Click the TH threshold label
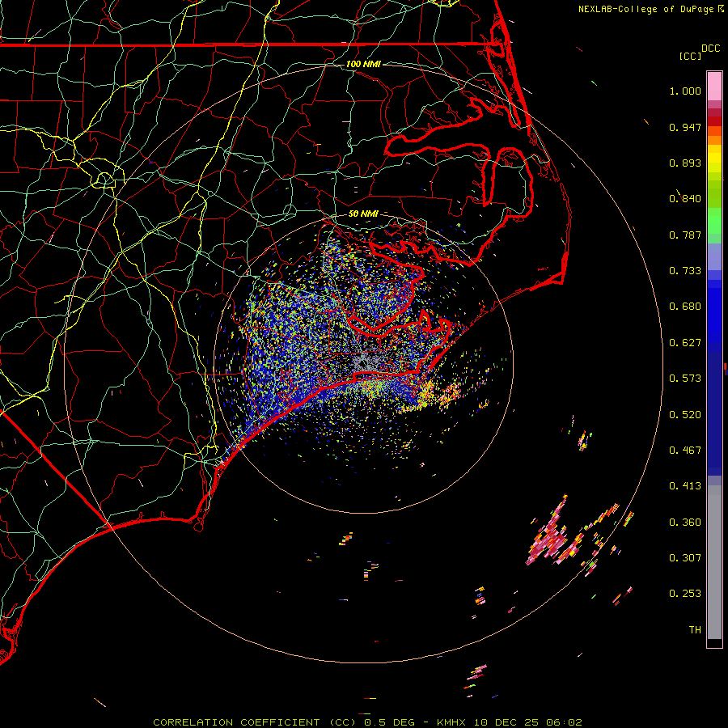This screenshot has width=728, height=728. (695, 630)
